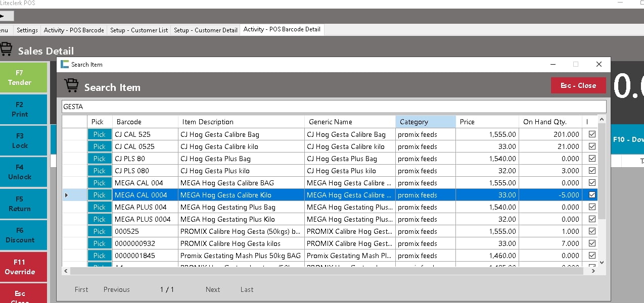Viewport: 644px width, 303px height.
Task: Toggle checkbox for CJ Hog Gesta Calibre Bag
Action: pyautogui.click(x=592, y=134)
